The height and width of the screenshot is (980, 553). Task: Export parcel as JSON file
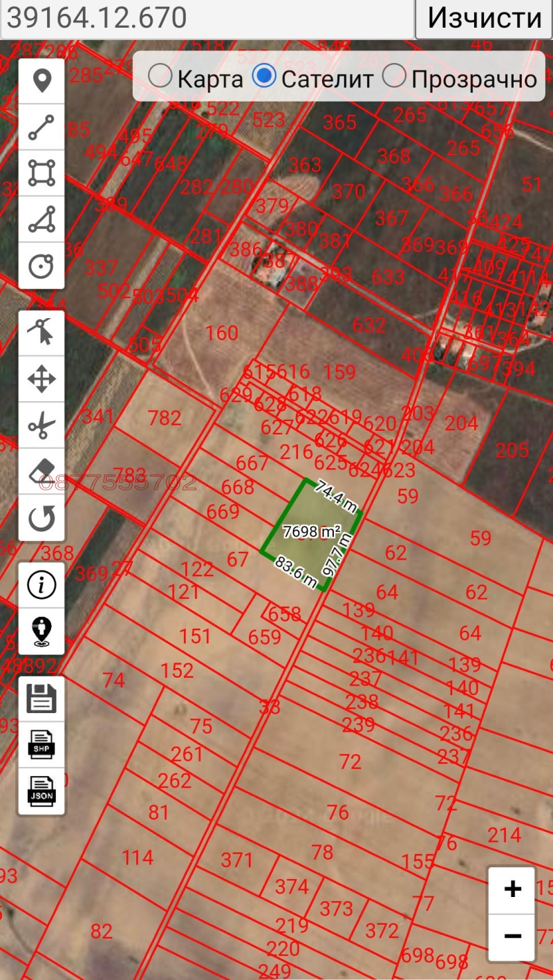[x=41, y=791]
